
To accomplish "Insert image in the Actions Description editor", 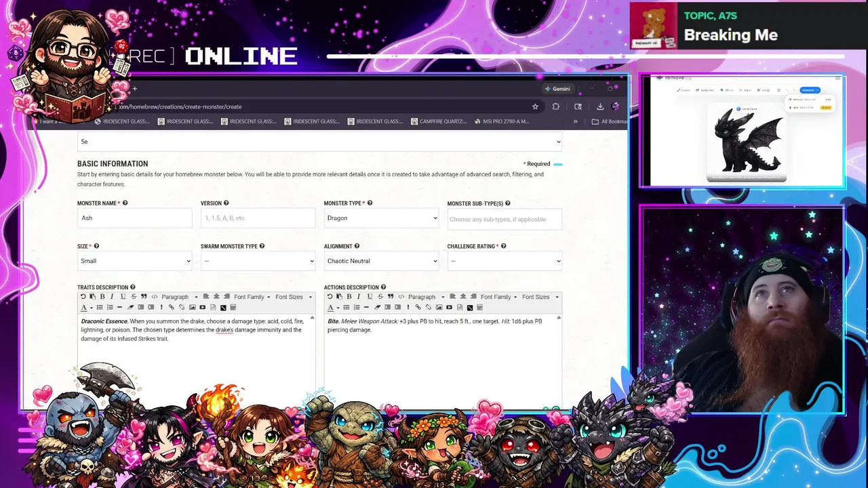I will pos(439,307).
